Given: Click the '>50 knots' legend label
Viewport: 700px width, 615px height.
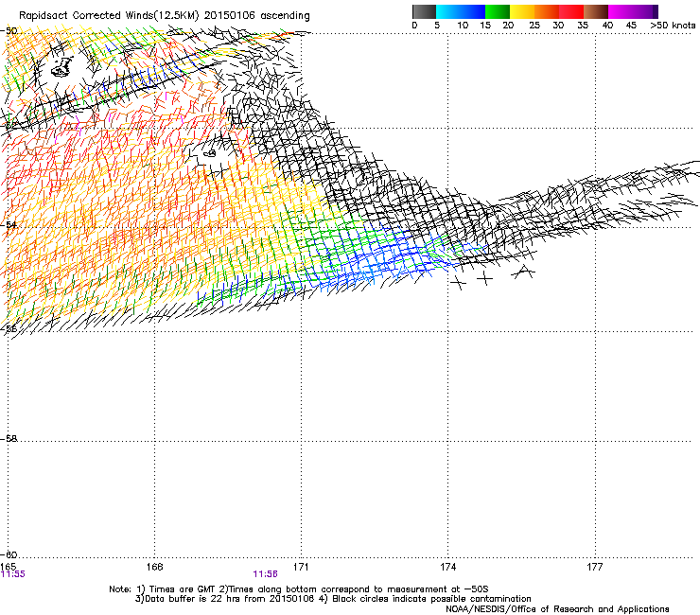Looking at the screenshot, I should coord(673,26).
